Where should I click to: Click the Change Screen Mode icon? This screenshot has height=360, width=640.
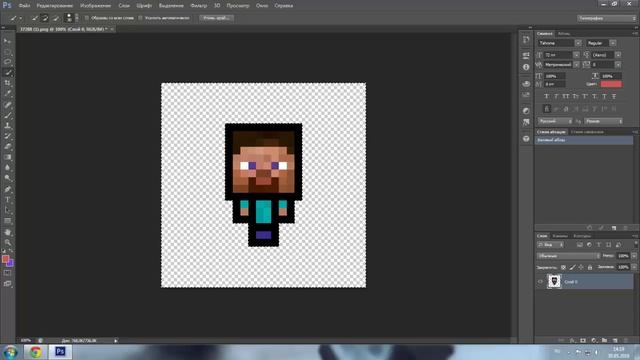click(7, 284)
